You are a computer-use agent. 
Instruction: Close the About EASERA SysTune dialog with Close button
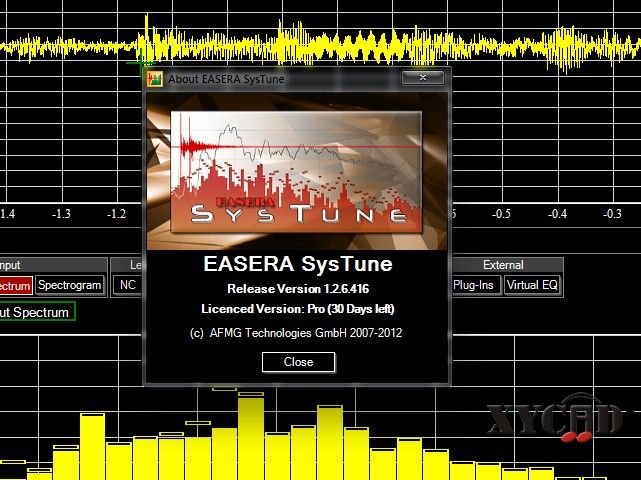point(298,362)
